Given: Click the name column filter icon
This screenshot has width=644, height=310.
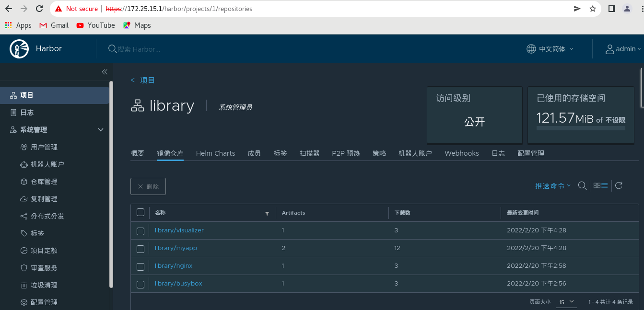Looking at the screenshot, I should (x=267, y=213).
